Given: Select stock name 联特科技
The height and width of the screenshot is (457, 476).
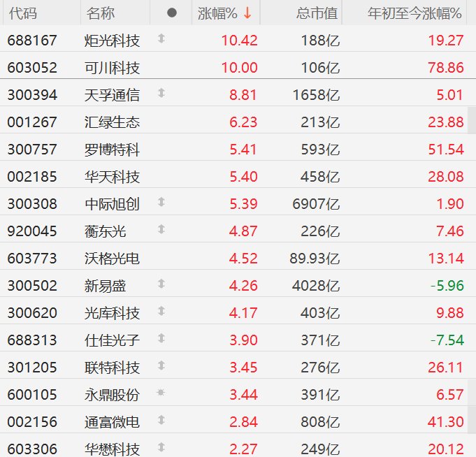Looking at the screenshot, I should tap(112, 367).
